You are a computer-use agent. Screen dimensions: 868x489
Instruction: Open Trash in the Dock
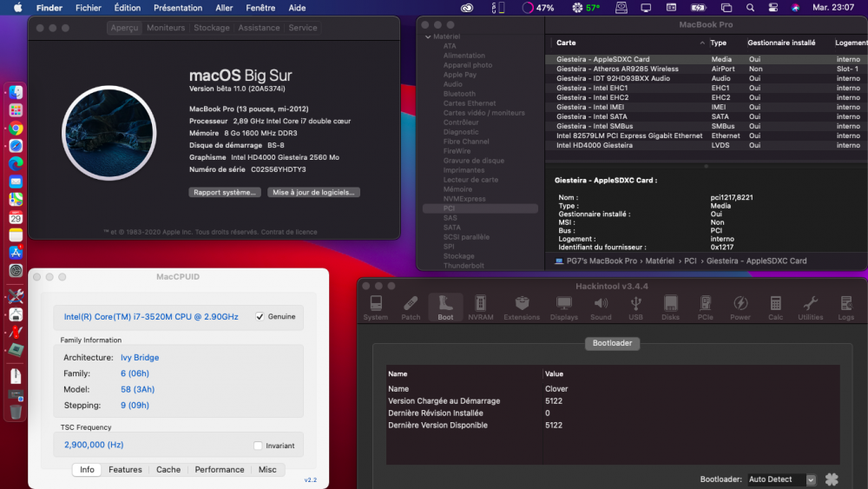coord(16,412)
